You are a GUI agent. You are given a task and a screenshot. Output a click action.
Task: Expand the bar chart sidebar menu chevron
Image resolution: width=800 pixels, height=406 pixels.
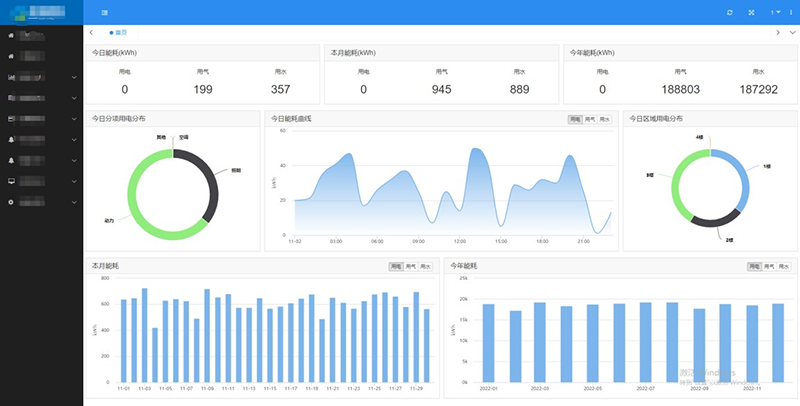coord(74,77)
